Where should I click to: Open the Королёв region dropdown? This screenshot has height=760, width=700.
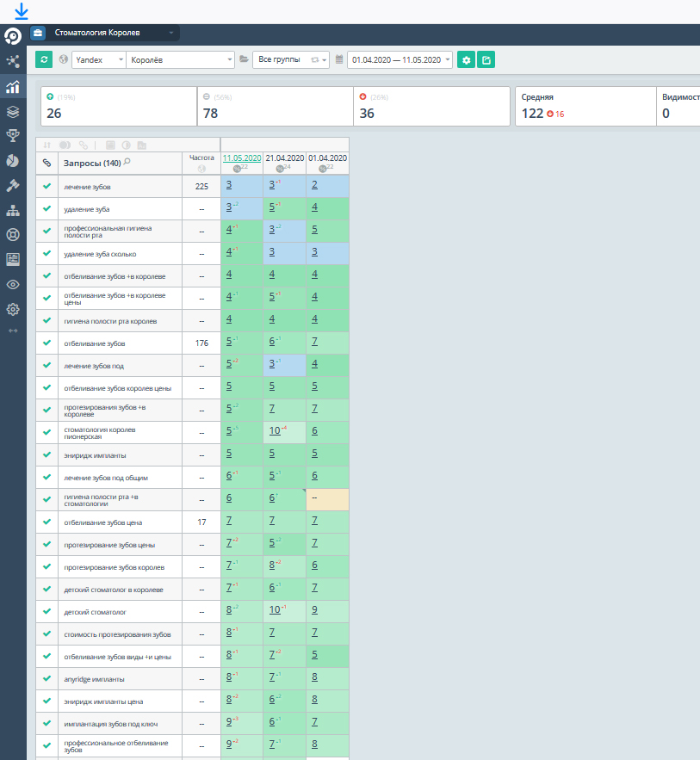coord(180,59)
